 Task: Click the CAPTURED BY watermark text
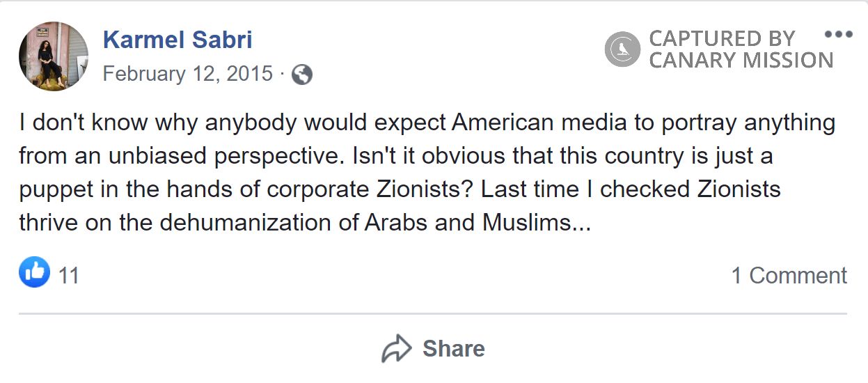click(x=722, y=38)
